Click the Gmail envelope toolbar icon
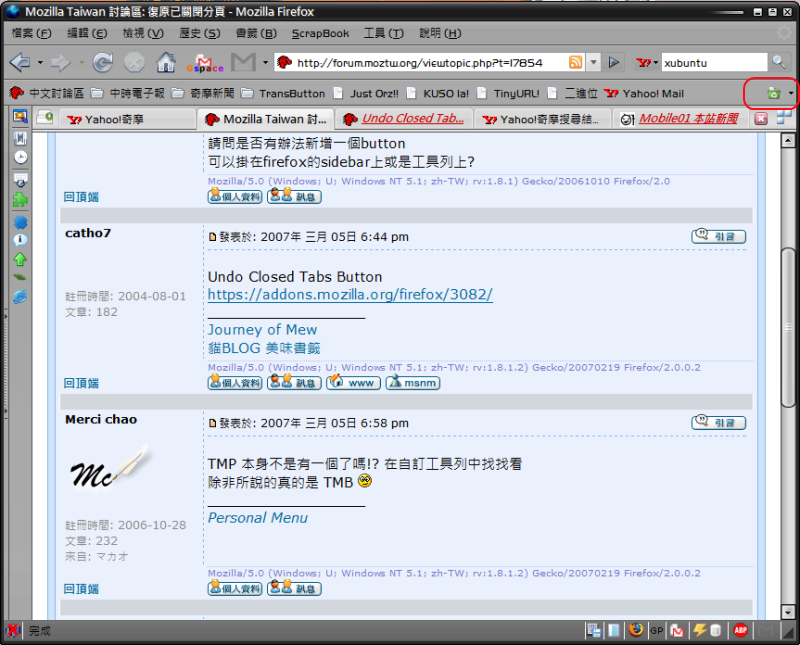 click(x=243, y=62)
